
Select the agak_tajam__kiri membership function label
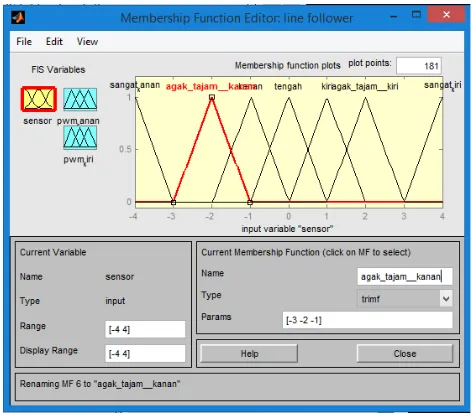click(x=365, y=86)
